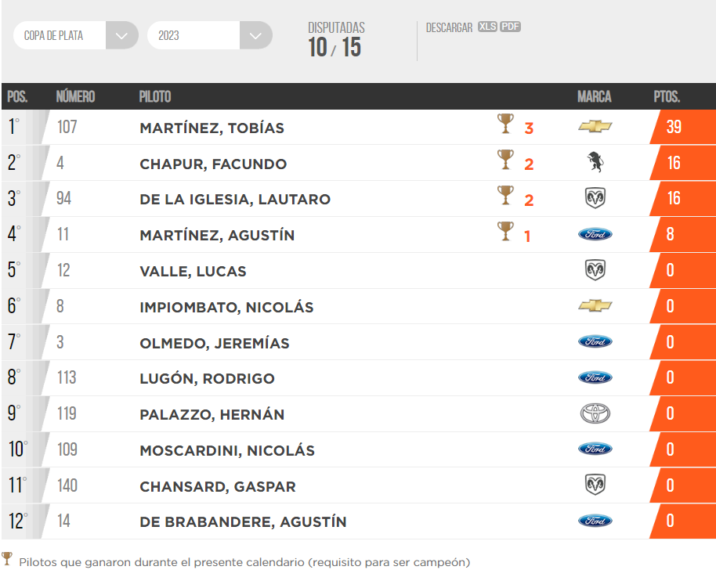Open driver Valle, Lucas

click(193, 272)
